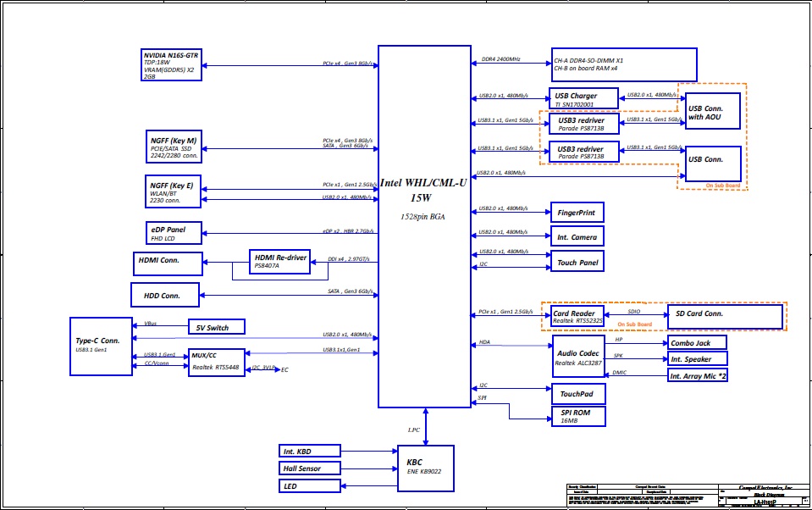Select the Intel WHL/CML-U 15W CPU title
The image size is (812, 510).
tap(423, 190)
